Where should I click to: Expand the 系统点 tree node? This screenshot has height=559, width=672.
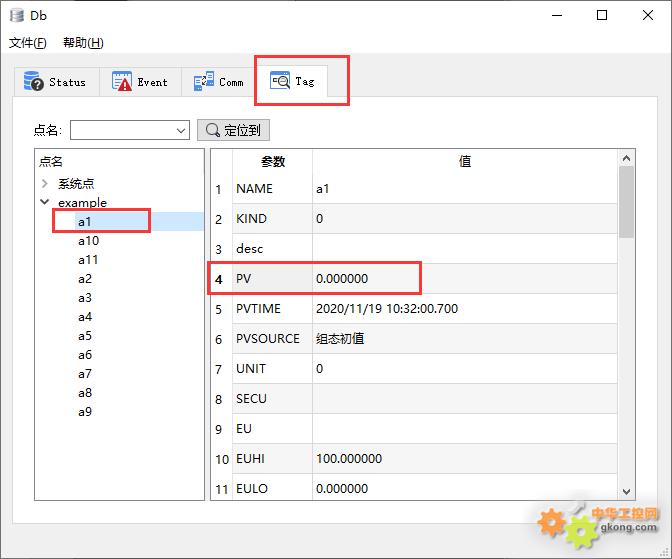(45, 183)
